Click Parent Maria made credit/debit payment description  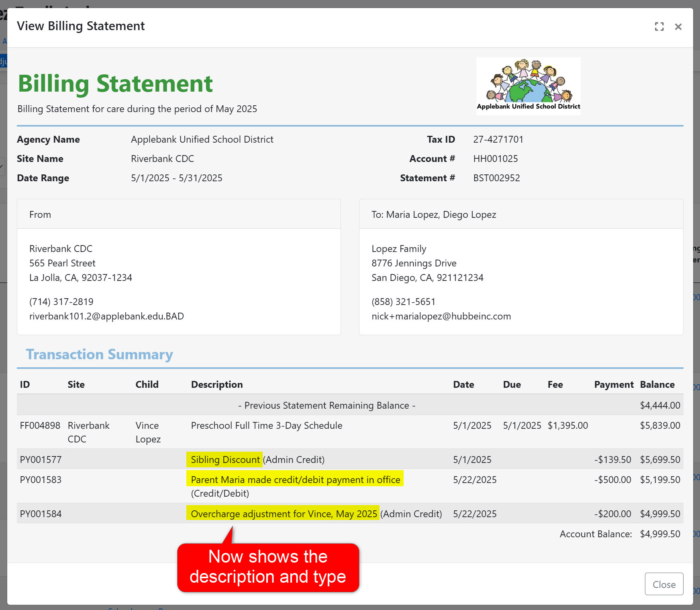pyautogui.click(x=295, y=479)
